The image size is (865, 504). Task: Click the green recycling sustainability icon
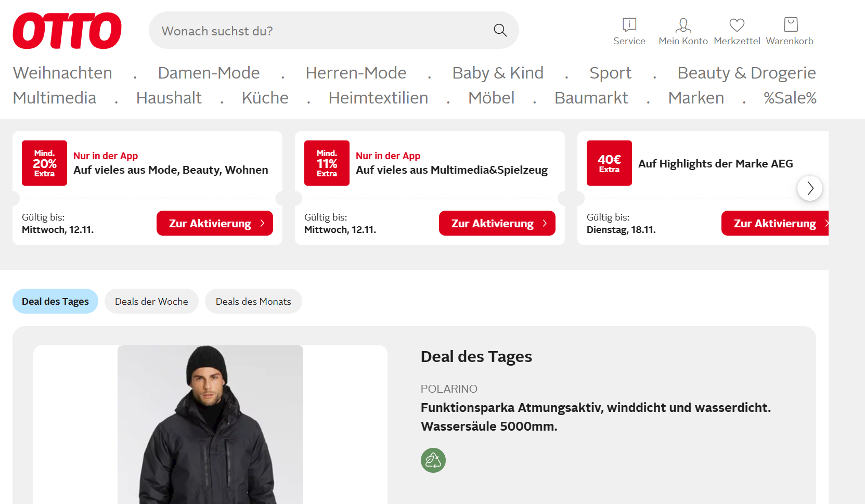(x=433, y=460)
